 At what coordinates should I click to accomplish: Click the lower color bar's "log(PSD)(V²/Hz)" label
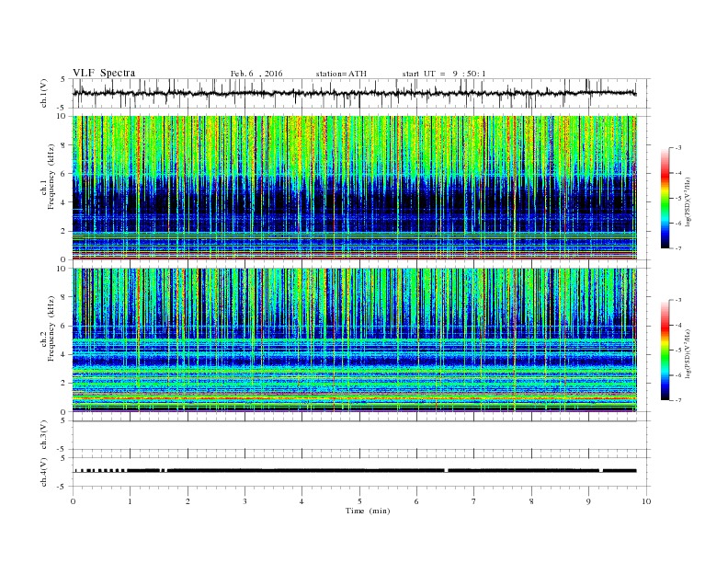(688, 353)
